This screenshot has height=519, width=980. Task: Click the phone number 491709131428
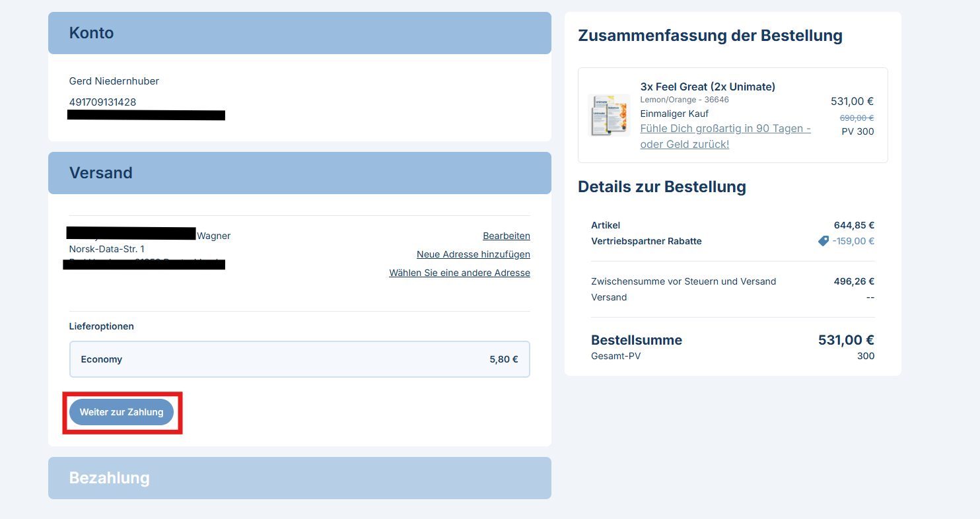click(x=102, y=102)
